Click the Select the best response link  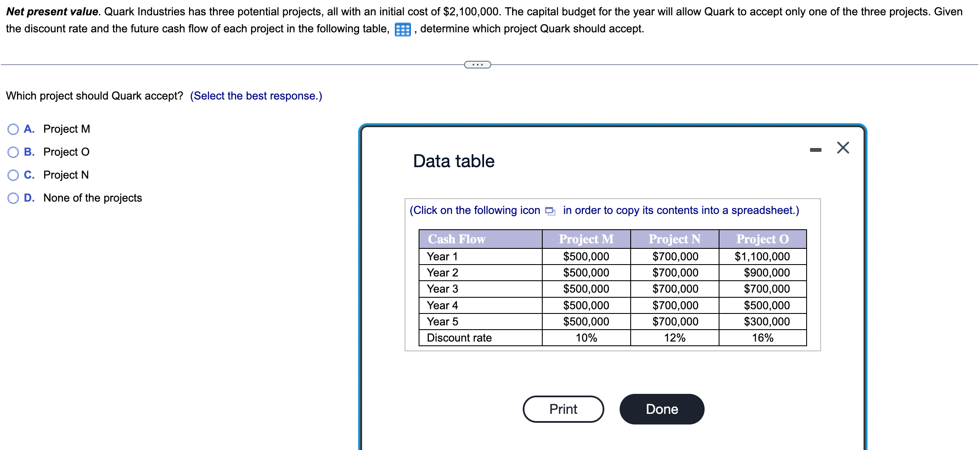tap(256, 96)
